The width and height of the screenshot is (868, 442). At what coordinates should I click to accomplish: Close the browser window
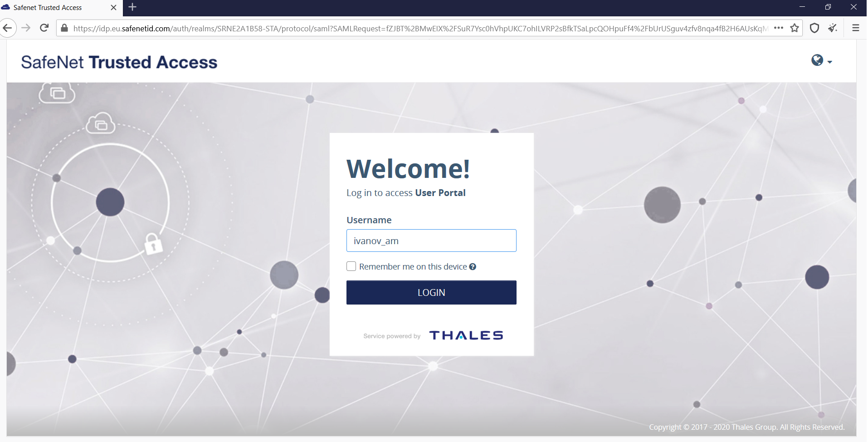(x=853, y=7)
